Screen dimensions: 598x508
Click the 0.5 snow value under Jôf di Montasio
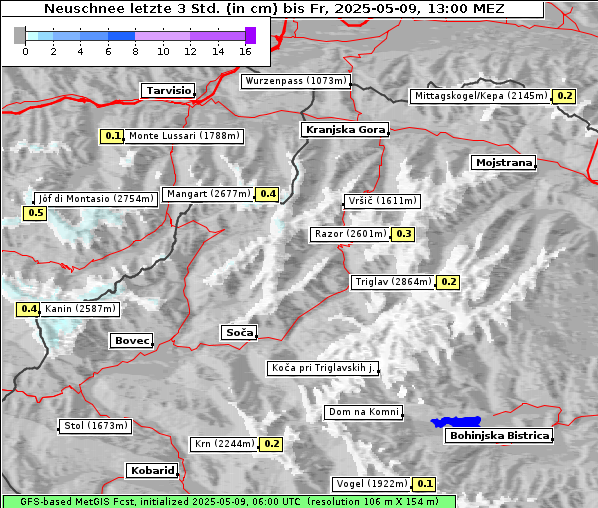pos(35,213)
